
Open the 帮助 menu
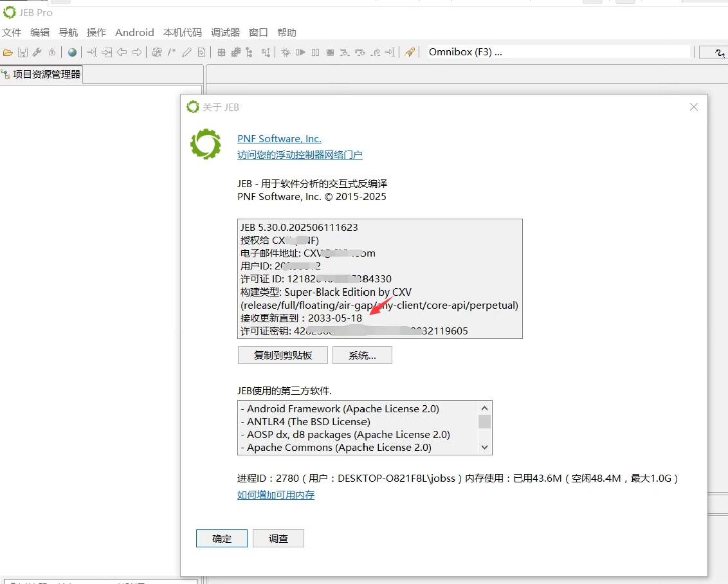coord(286,33)
